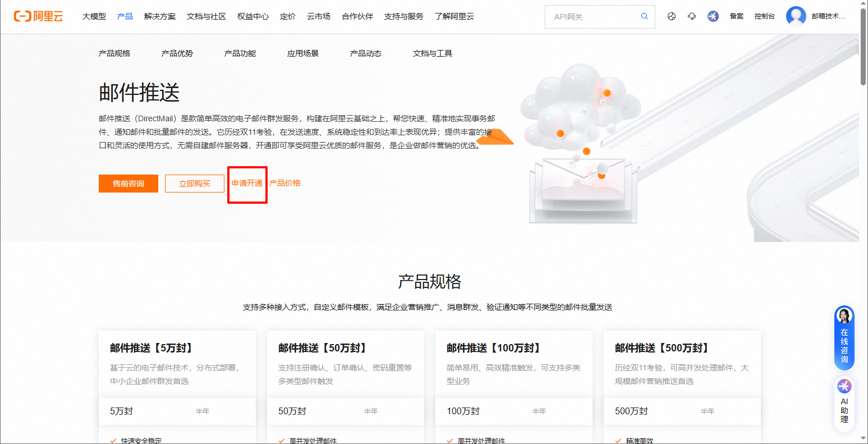Click the Alibaba Cloud logo

point(39,16)
